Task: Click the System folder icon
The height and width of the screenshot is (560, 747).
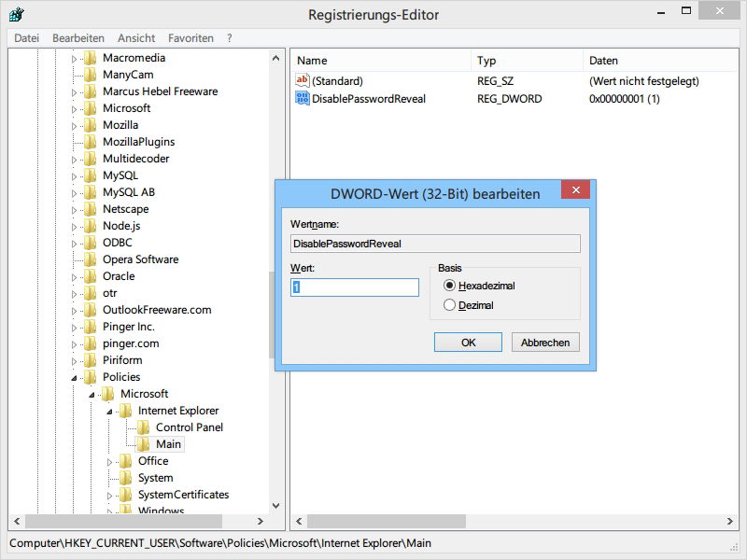Action: click(x=125, y=478)
